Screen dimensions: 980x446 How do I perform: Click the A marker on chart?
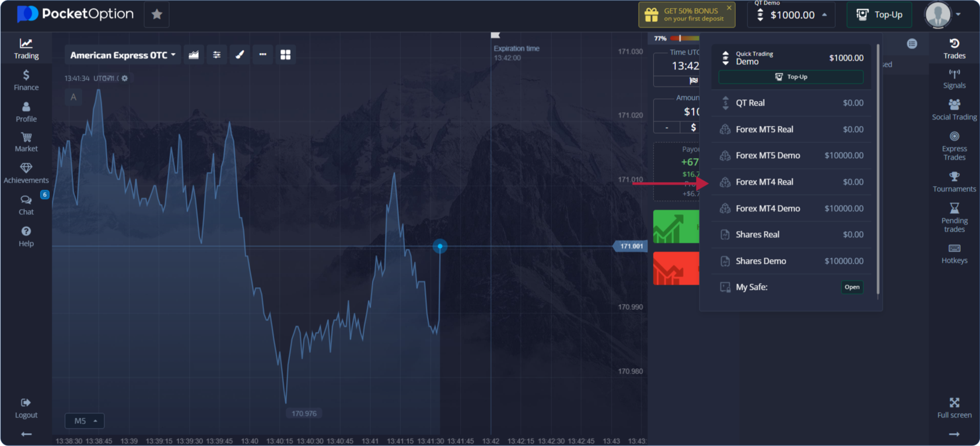click(73, 97)
